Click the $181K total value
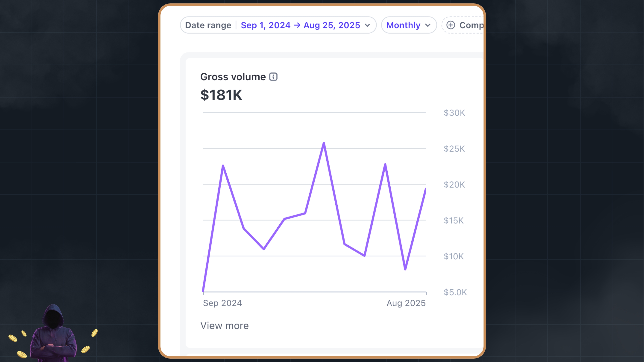 click(221, 95)
